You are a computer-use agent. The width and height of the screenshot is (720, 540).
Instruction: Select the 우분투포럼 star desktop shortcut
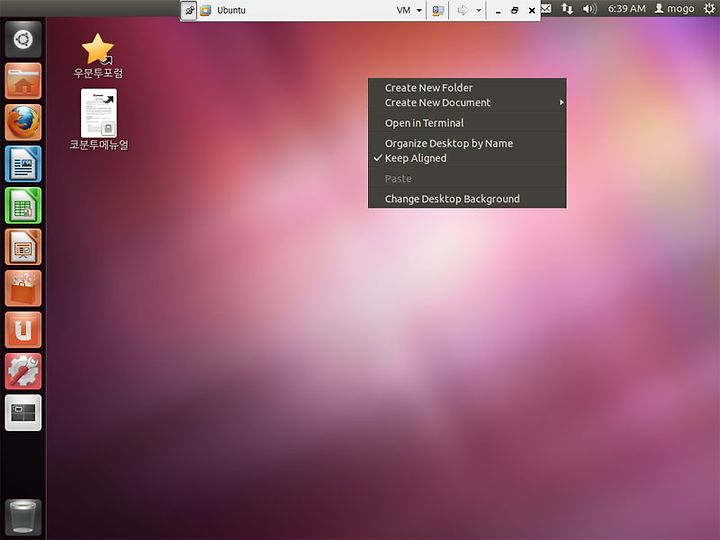98,56
